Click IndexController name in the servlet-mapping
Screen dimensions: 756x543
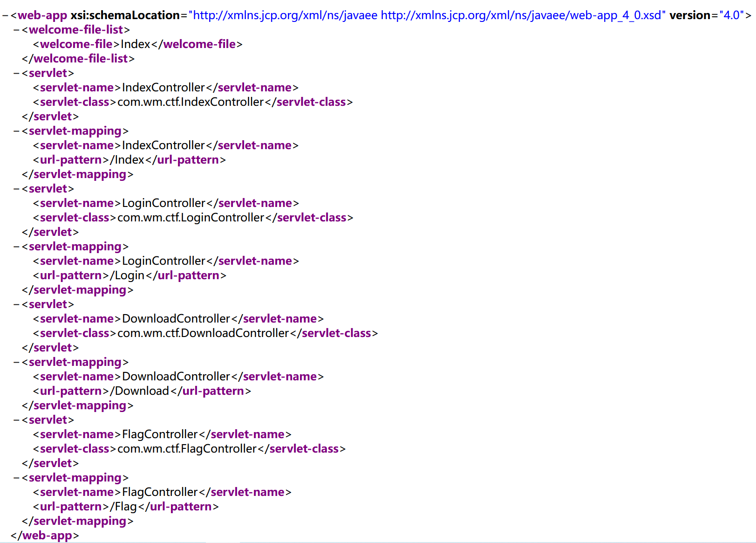pos(163,145)
